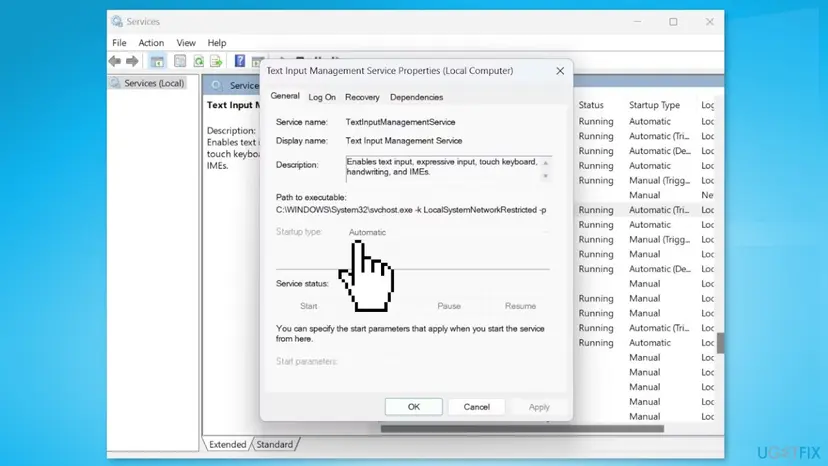Open the File menu
Viewport: 828px width, 466px height.
pyautogui.click(x=119, y=43)
